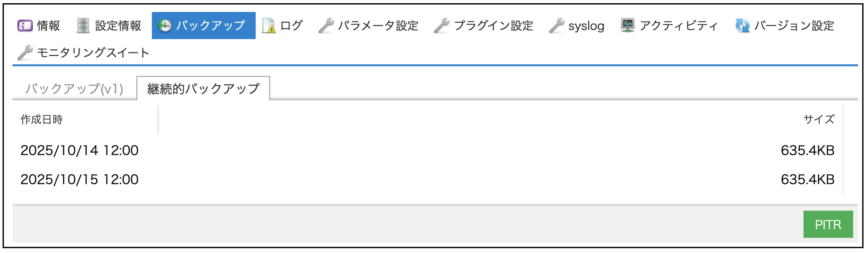This screenshot has width=868, height=253.
Task: Click the プラグイン設定 wrench icon
Action: tap(442, 25)
